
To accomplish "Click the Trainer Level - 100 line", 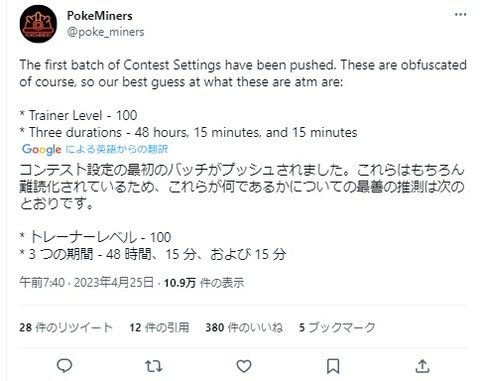I will (x=78, y=115).
